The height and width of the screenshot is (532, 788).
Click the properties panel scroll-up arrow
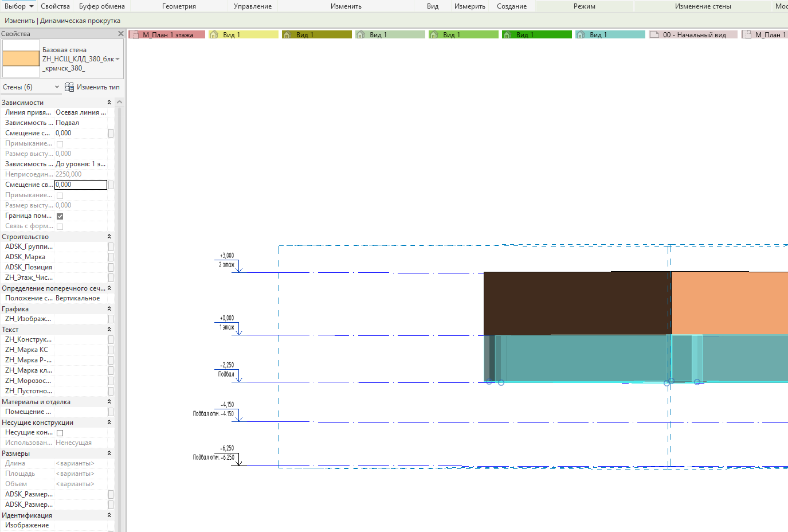coord(119,102)
